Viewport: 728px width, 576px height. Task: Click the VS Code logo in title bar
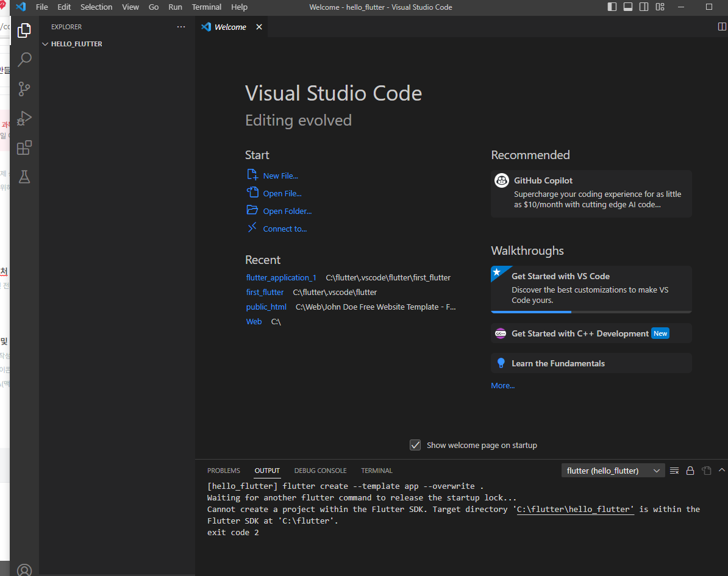pyautogui.click(x=21, y=7)
